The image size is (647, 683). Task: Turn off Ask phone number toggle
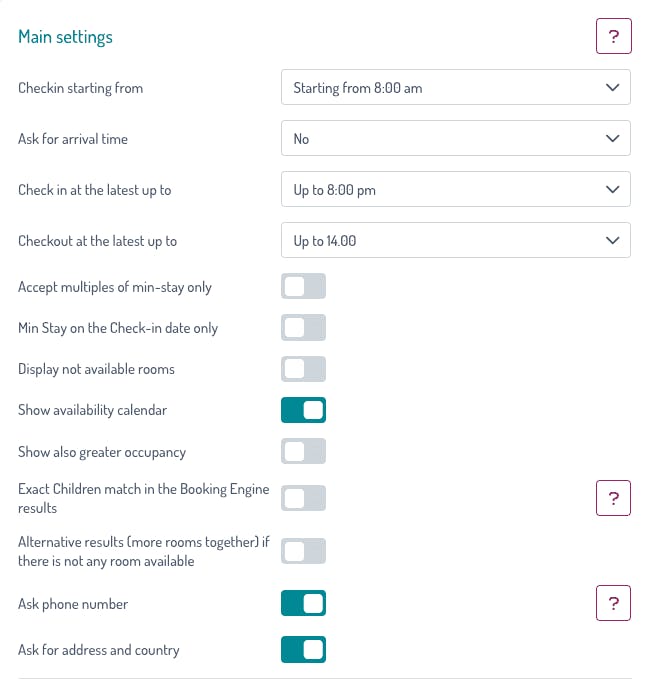tap(303, 603)
